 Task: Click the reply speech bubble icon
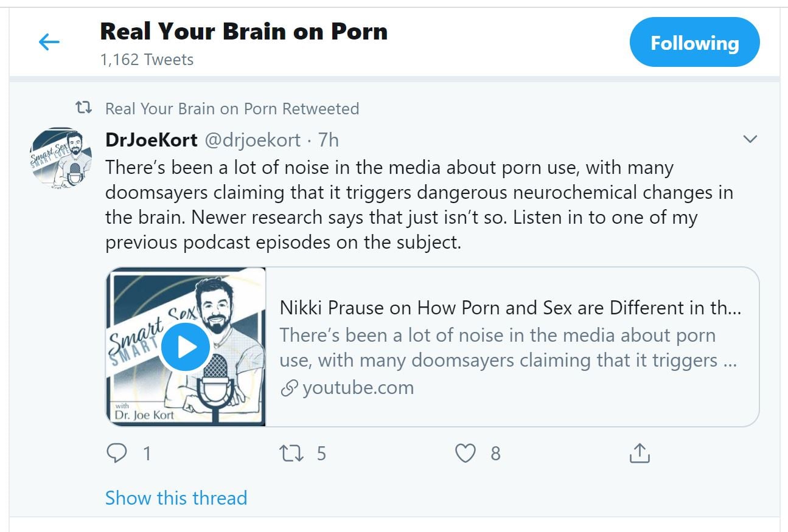(x=117, y=453)
